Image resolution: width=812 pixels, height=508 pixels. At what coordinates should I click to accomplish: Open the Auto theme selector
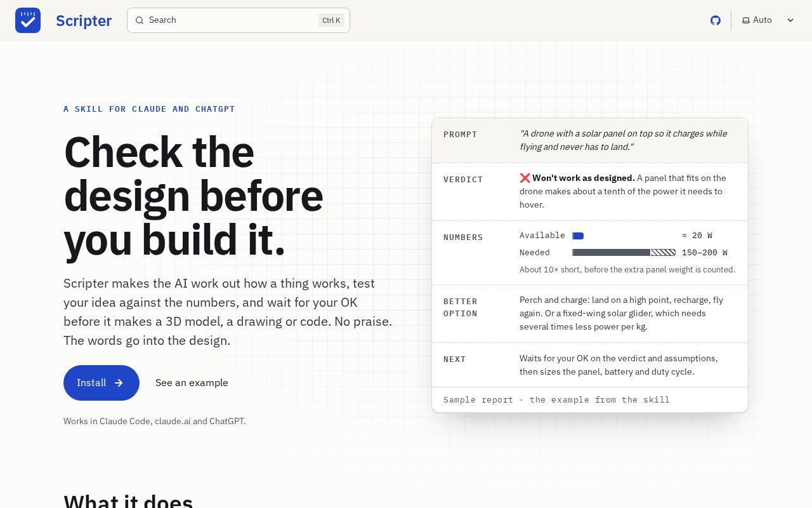click(768, 20)
